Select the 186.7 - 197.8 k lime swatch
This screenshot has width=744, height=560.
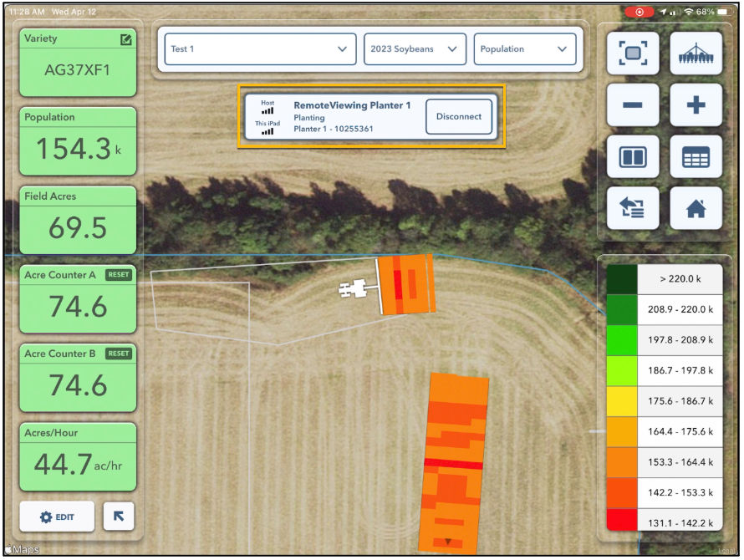coord(622,370)
